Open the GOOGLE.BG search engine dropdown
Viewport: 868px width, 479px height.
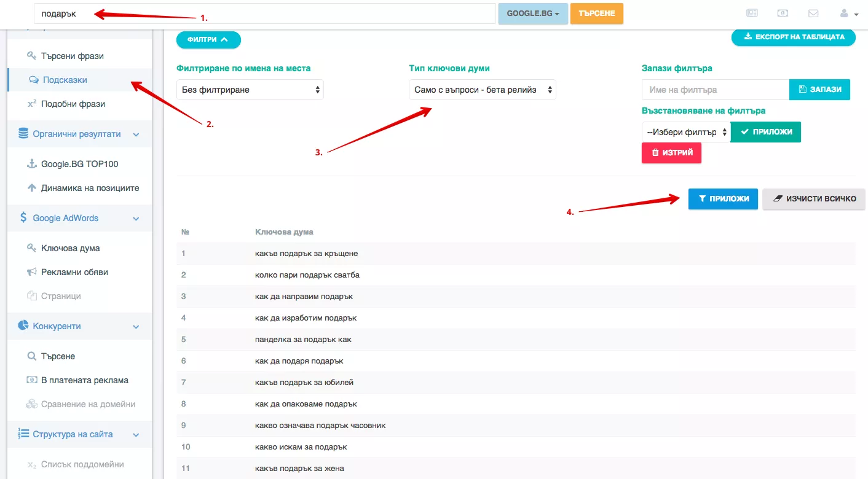coord(533,14)
